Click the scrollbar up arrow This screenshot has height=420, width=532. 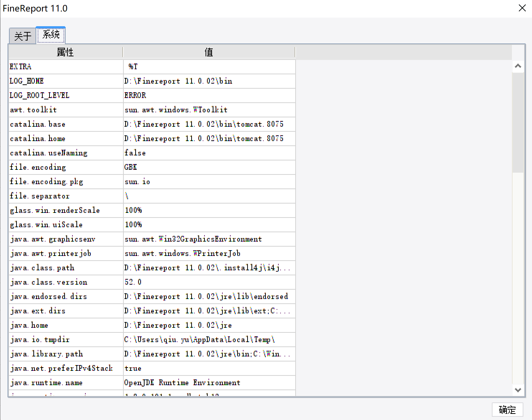518,66
